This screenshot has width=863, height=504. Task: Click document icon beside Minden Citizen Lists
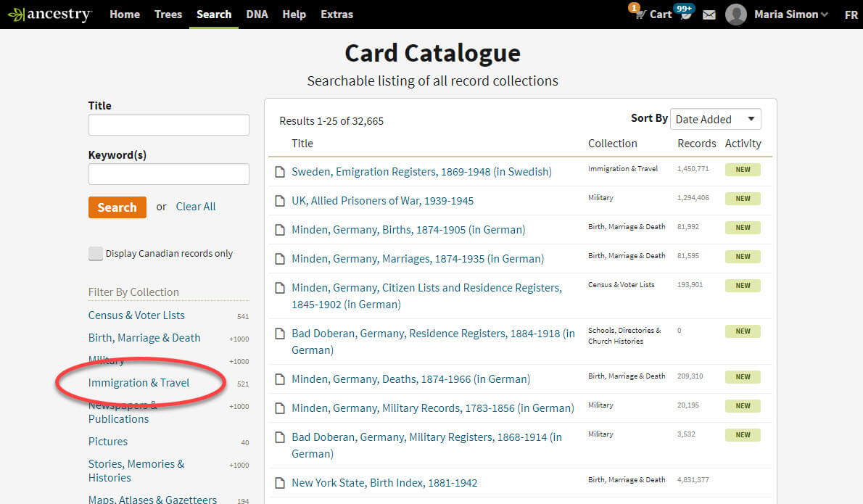pyautogui.click(x=280, y=288)
